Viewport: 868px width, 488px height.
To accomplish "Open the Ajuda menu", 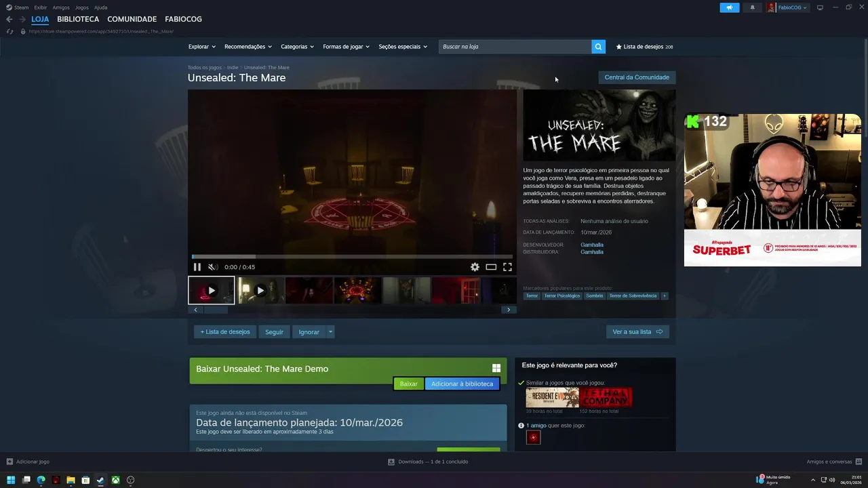I will (100, 7).
